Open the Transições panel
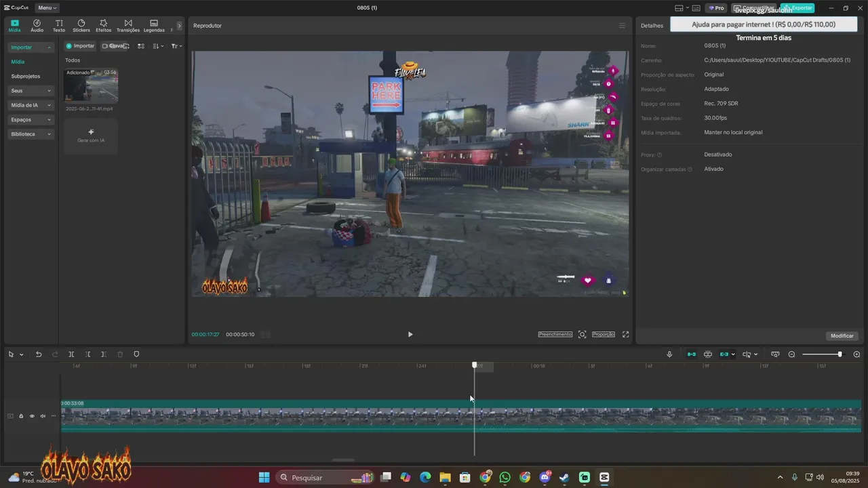The height and width of the screenshot is (488, 868). pos(128,26)
